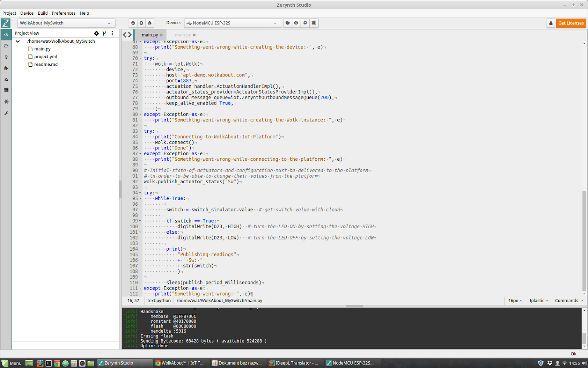Screen dimensions: 588x368
Task: Open the Iplastic theme selector
Action: [539, 301]
